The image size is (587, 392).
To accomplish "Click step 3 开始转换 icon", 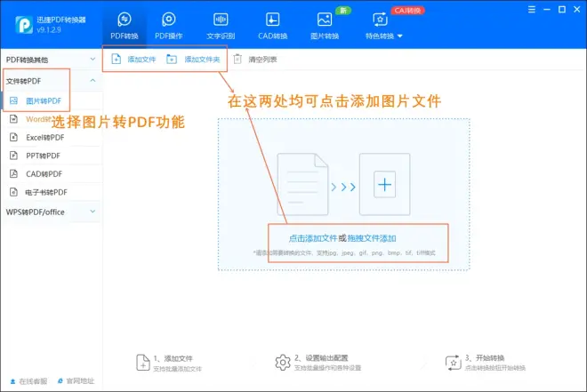I will (x=453, y=363).
